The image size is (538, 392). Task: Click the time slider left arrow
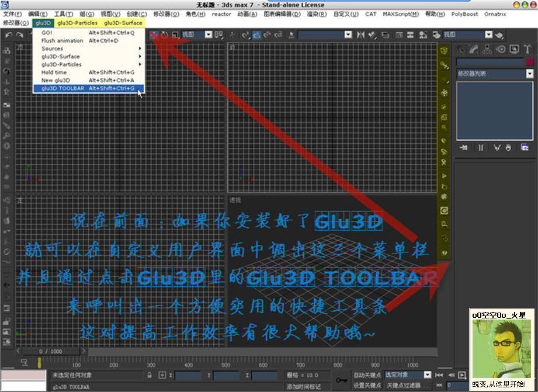point(18,351)
